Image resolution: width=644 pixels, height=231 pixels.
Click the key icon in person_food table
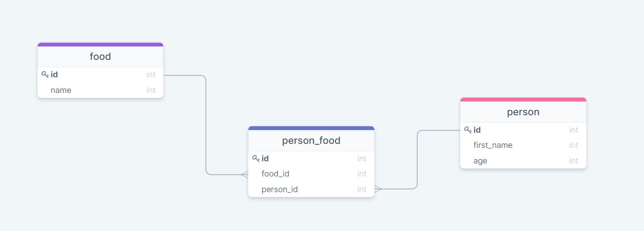256,159
